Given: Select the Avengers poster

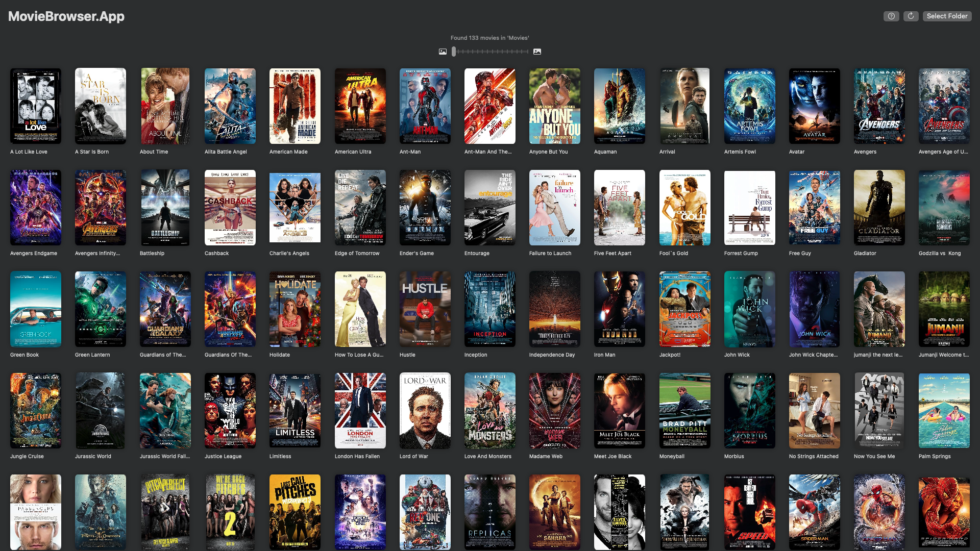Looking at the screenshot, I should coord(879,106).
